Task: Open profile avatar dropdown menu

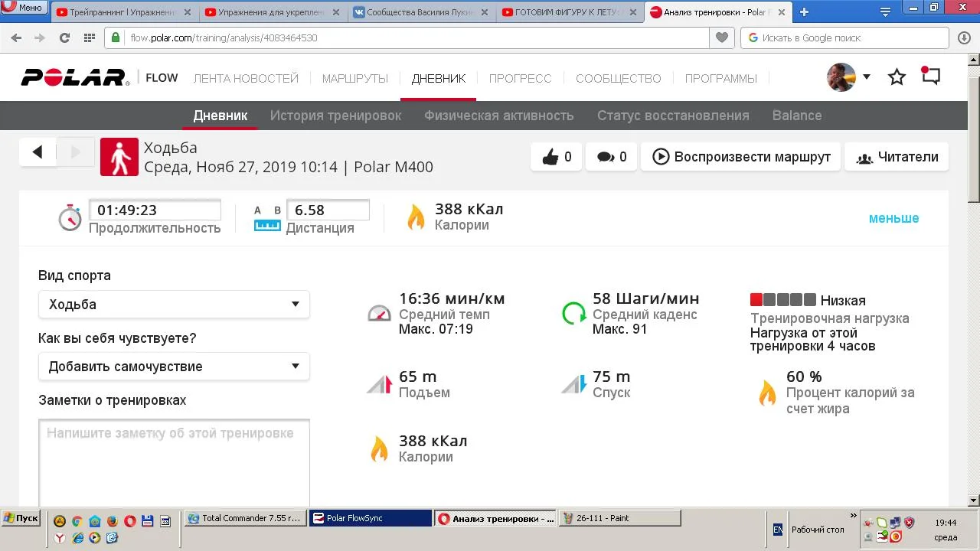Action: pos(848,77)
